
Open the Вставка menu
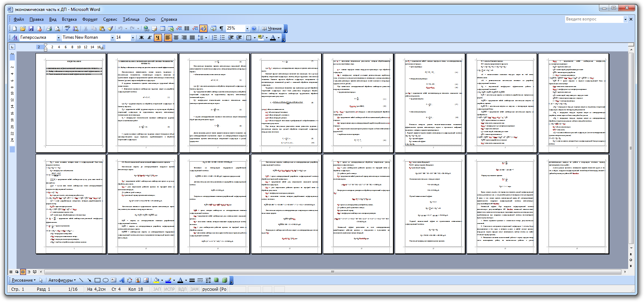coord(69,19)
